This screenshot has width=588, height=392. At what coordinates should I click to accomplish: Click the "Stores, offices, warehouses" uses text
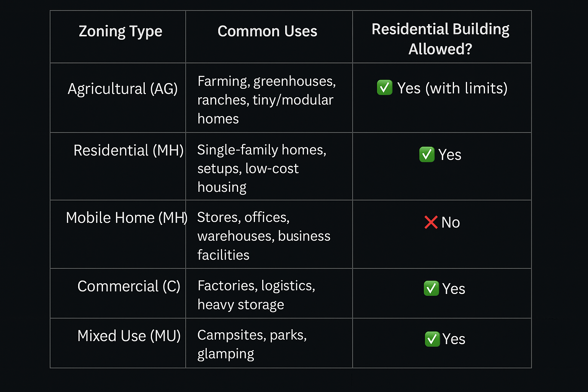(x=263, y=236)
